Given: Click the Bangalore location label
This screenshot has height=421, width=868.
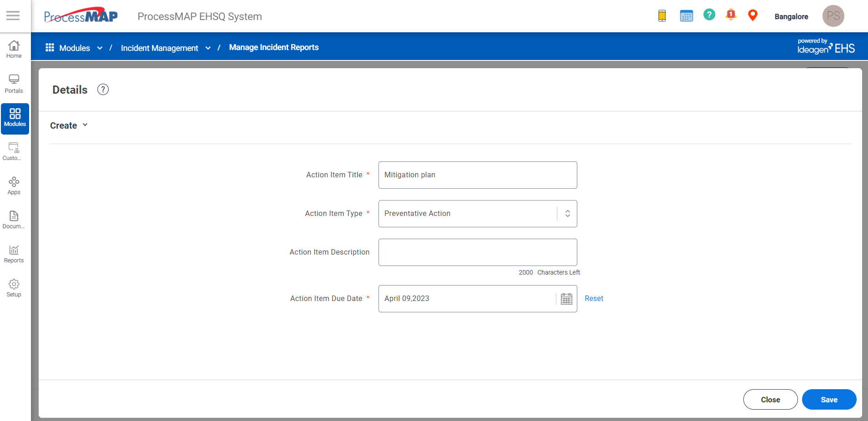Looking at the screenshot, I should click(x=791, y=16).
